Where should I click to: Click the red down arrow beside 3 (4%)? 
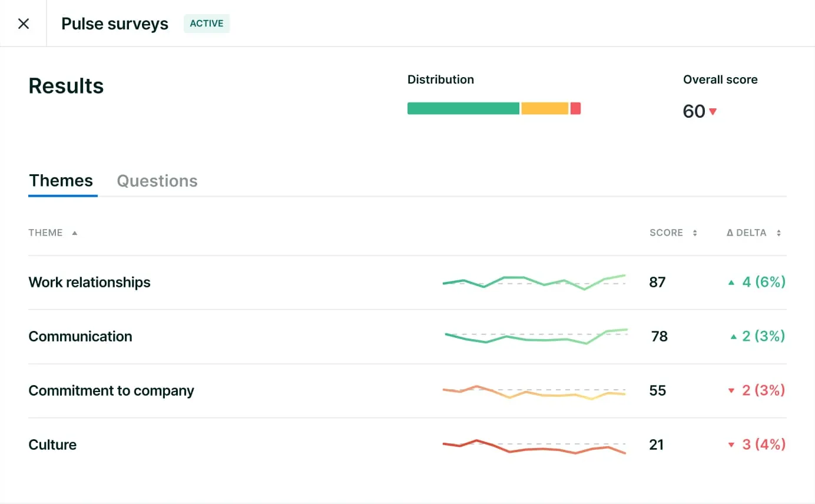(731, 445)
